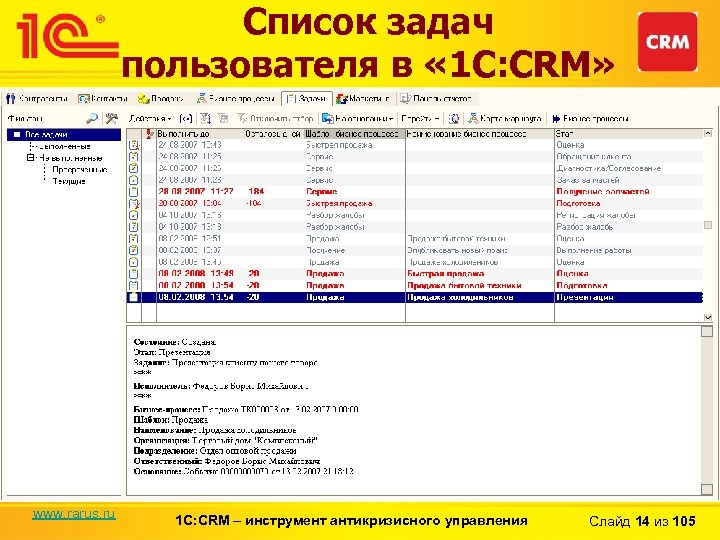This screenshot has width=720, height=540.
Task: Open Карта маршрута from the toolbar
Action: pos(505,118)
